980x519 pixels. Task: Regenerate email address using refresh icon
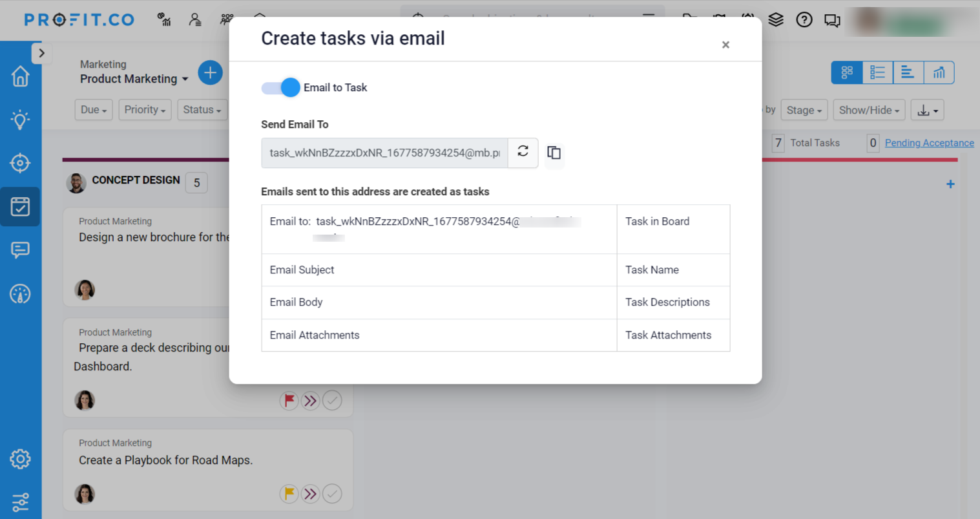point(523,153)
